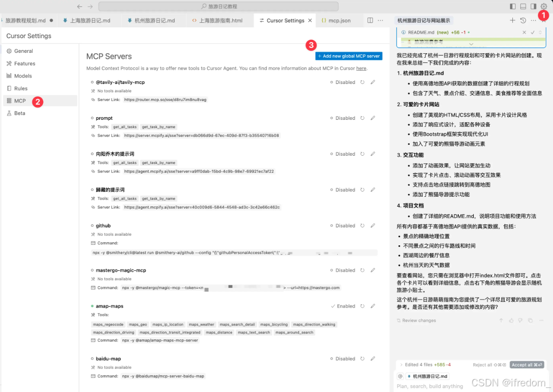Follow the 'here' MCP documentation link
553x392 pixels.
pos(361,68)
